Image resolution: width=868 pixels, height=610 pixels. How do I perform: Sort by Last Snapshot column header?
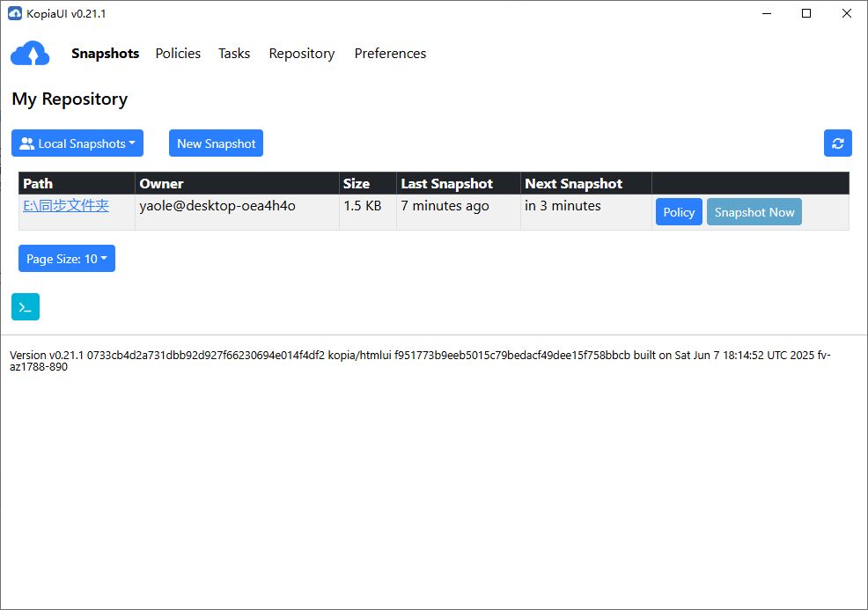pos(446,184)
